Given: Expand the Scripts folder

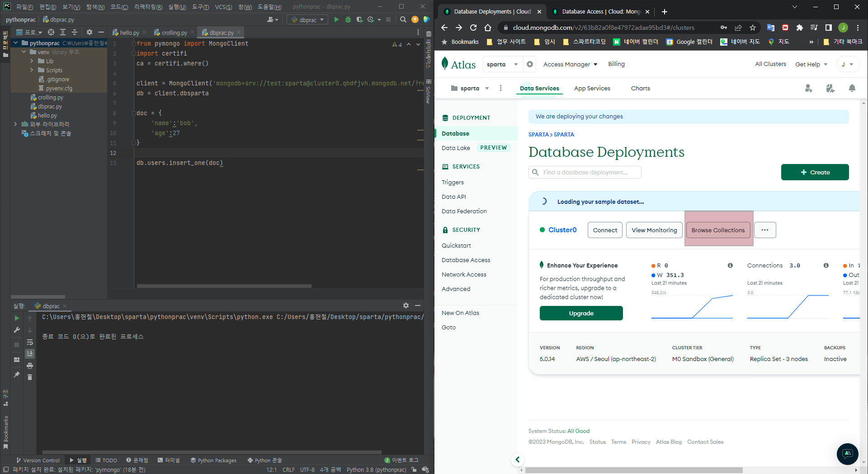Looking at the screenshot, I should (32, 70).
